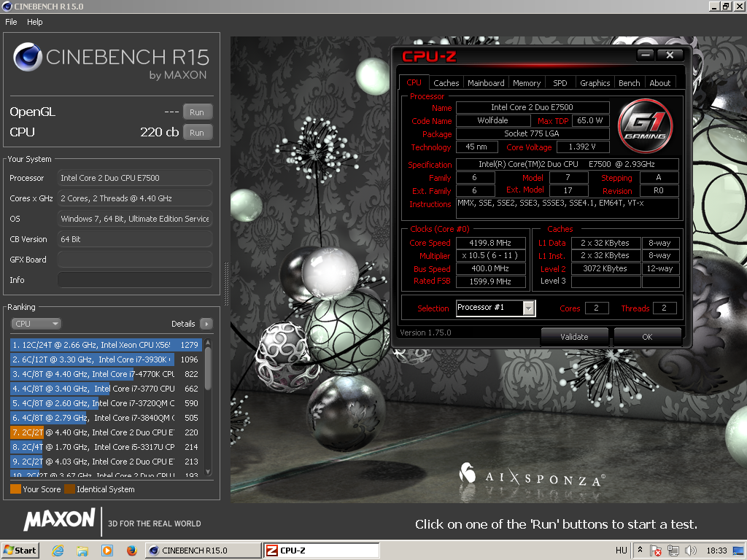Viewport: 747px width, 560px height.
Task: Launch Windows Media Player from taskbar
Action: click(107, 551)
